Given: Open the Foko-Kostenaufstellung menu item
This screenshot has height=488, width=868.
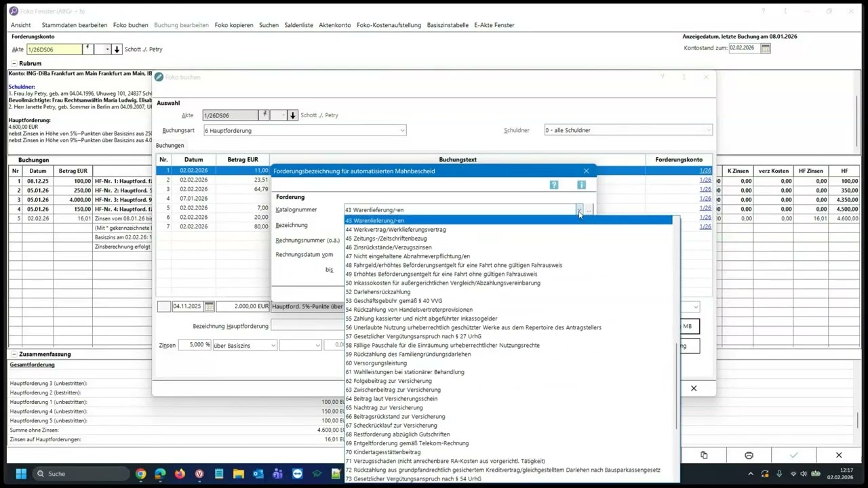Looking at the screenshot, I should (x=389, y=25).
